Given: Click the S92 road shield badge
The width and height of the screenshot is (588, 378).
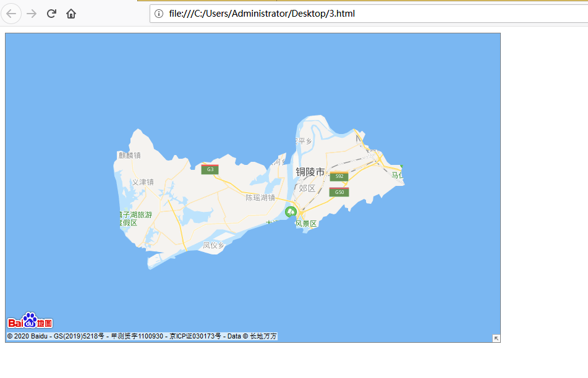Looking at the screenshot, I should tap(339, 176).
